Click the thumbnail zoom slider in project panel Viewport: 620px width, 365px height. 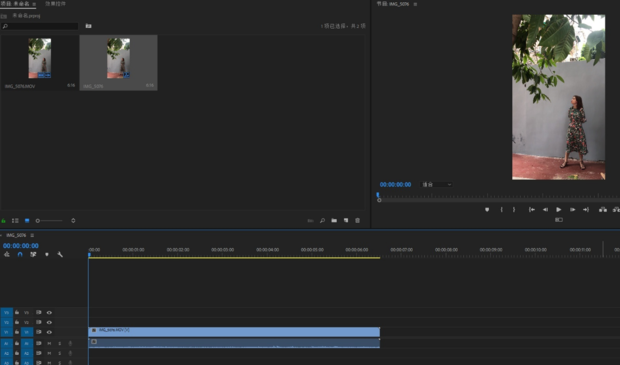coord(49,221)
